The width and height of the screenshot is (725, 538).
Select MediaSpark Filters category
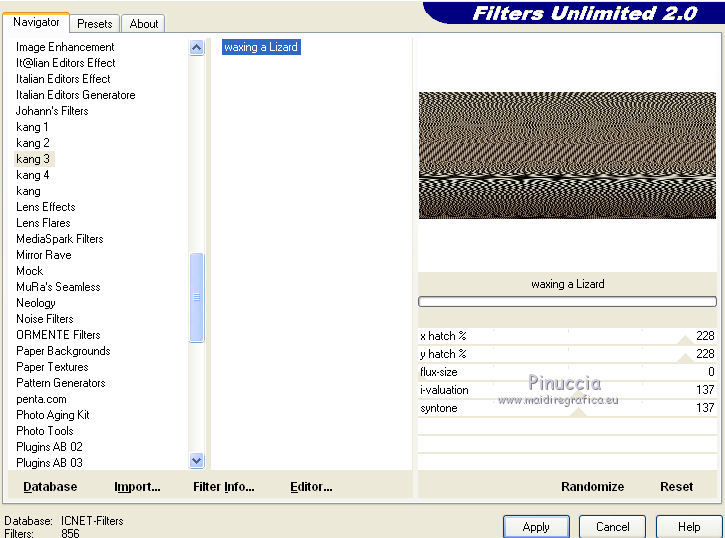[x=60, y=239]
